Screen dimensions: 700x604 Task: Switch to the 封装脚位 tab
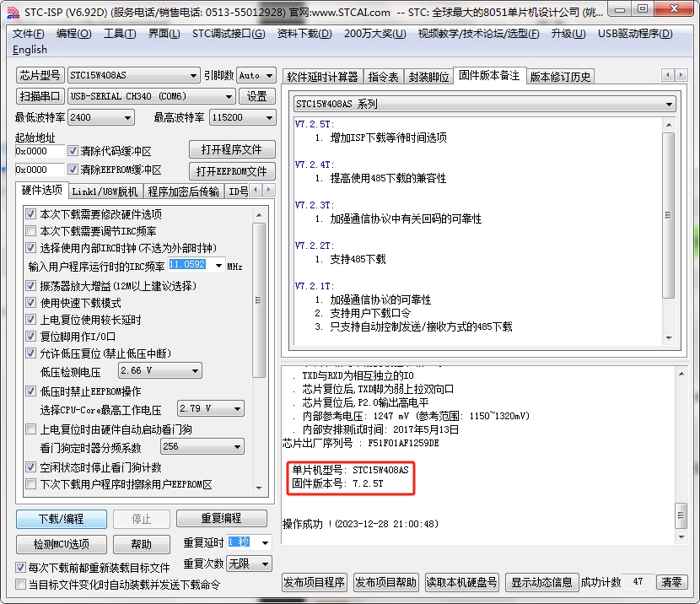tap(428, 77)
